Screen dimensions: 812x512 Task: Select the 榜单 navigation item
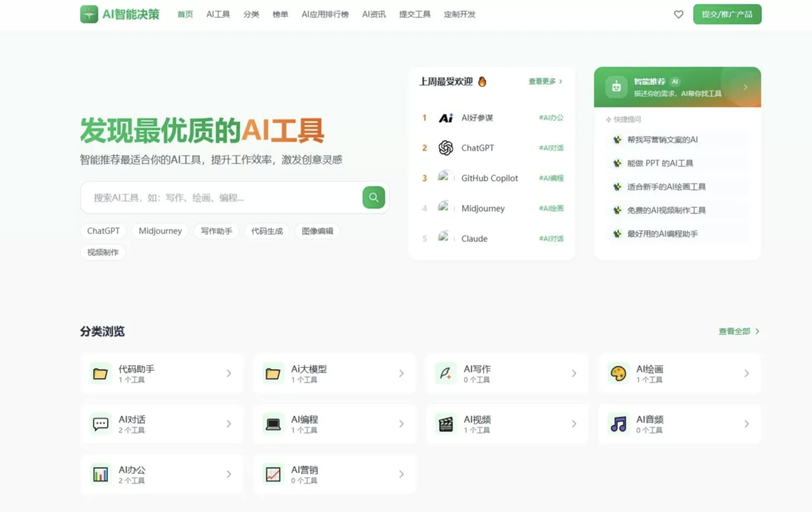[x=280, y=15]
